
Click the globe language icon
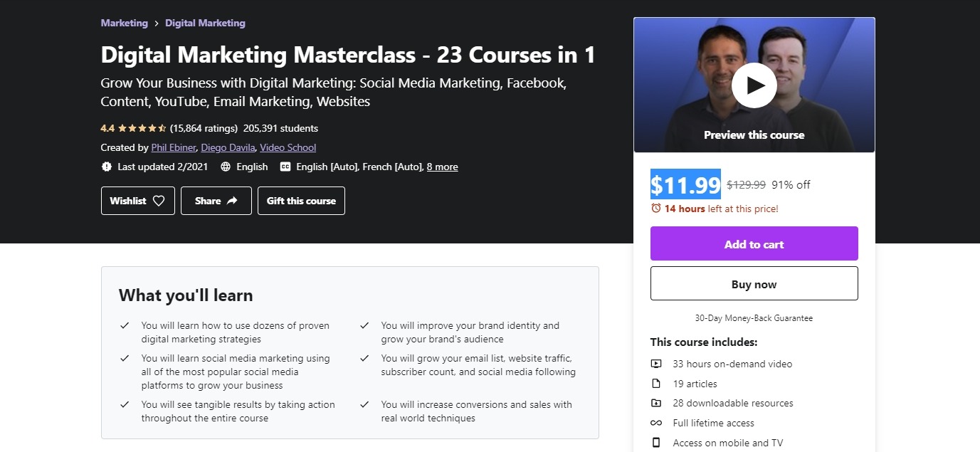coord(226,167)
